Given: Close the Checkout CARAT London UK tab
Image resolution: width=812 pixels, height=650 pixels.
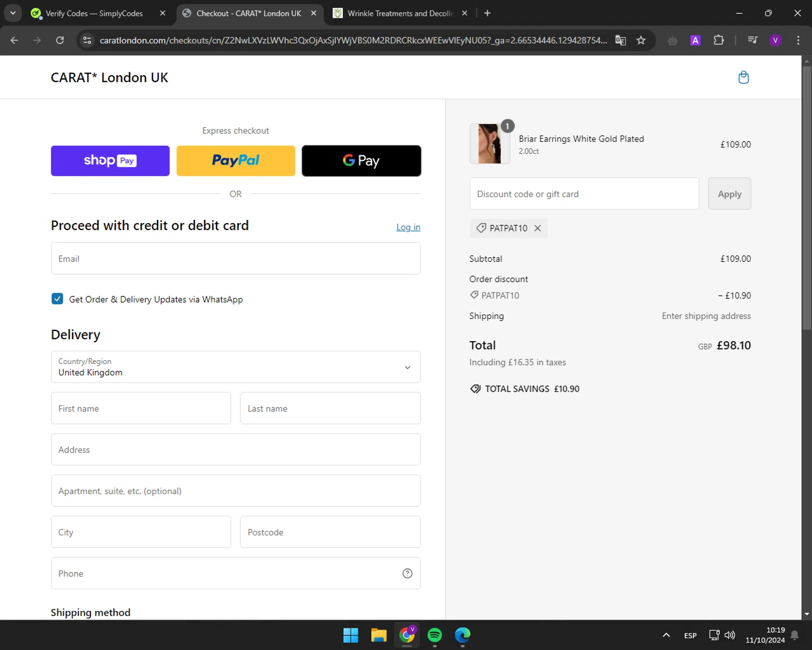Looking at the screenshot, I should 313,13.
